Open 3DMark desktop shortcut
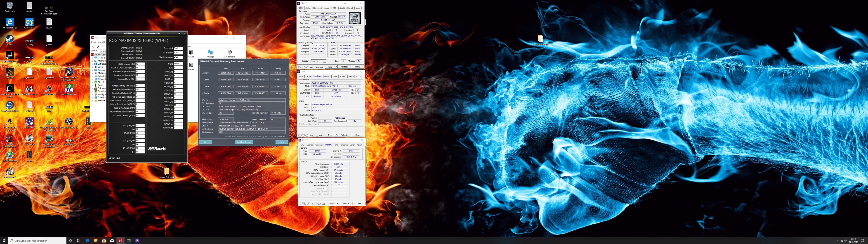This screenshot has width=868, height=244. click(9, 72)
